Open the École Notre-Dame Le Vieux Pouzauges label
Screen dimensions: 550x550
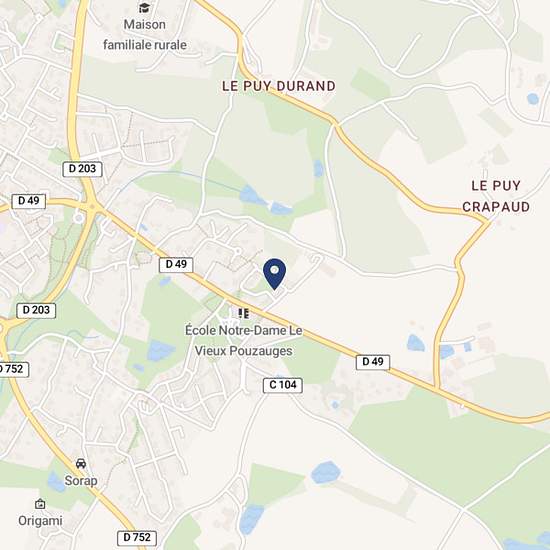coord(244,341)
